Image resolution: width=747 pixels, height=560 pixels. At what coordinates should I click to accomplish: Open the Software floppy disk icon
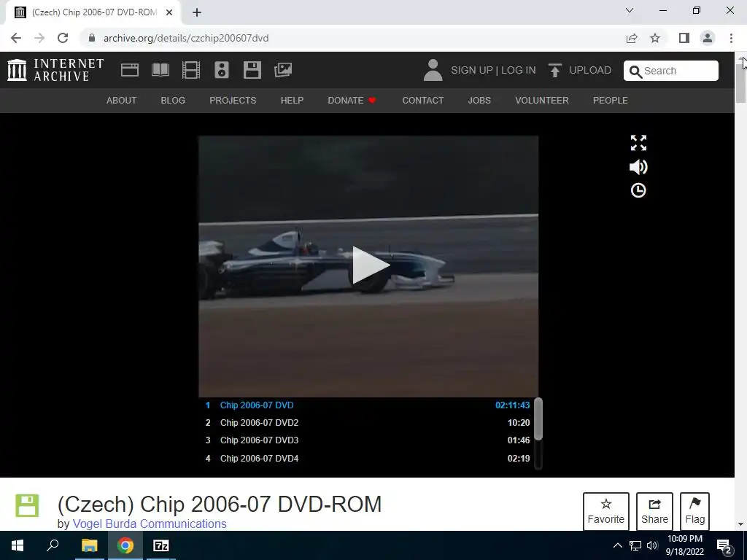pyautogui.click(x=252, y=70)
